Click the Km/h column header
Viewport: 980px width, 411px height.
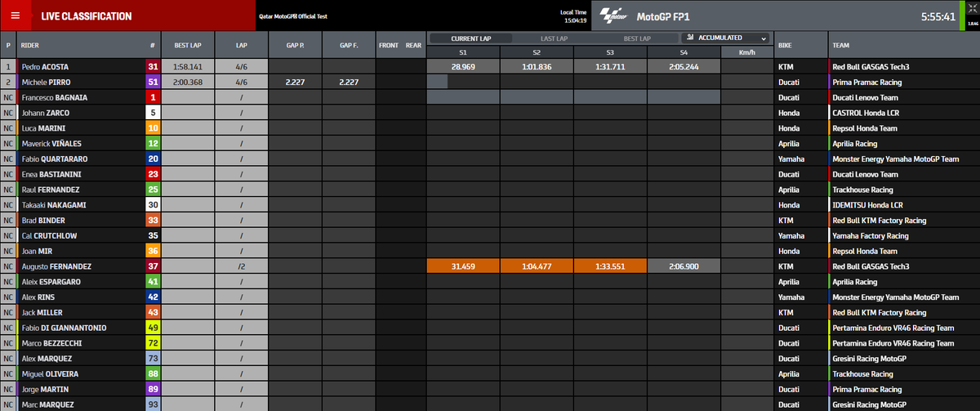click(x=746, y=52)
